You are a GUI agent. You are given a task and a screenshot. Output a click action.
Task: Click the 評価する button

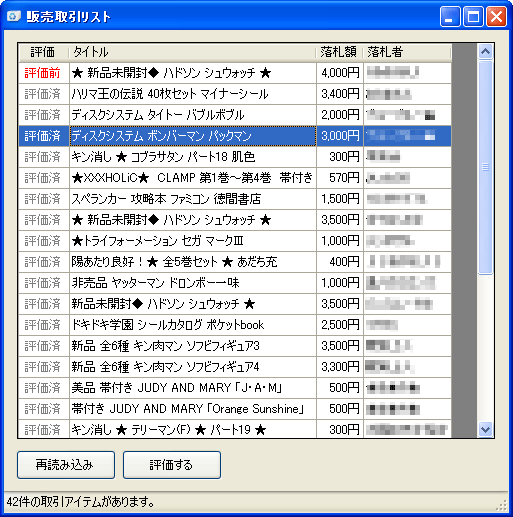[172, 465]
